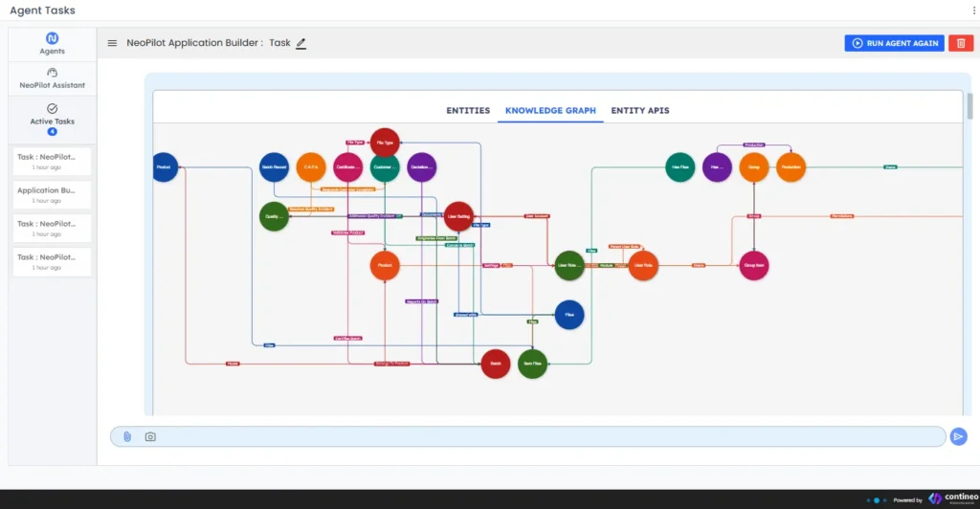Screen dimensions: 980x509
Task: Click the User Account edge label
Action: (x=537, y=216)
